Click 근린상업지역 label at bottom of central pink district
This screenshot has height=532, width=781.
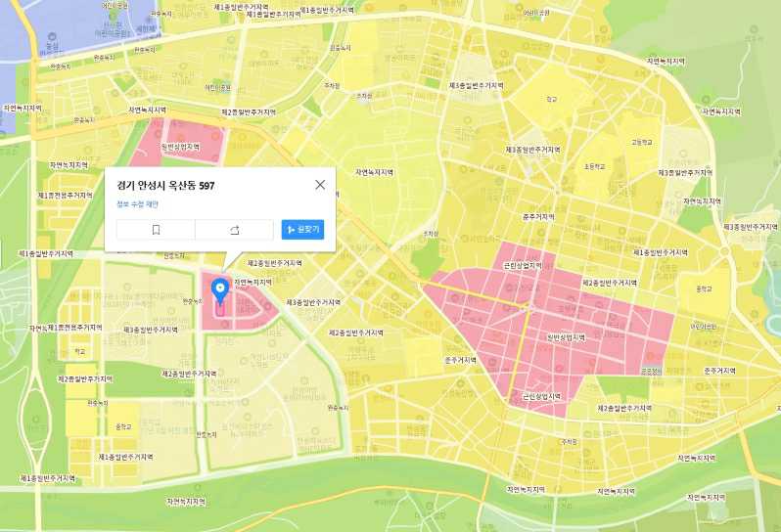click(541, 397)
